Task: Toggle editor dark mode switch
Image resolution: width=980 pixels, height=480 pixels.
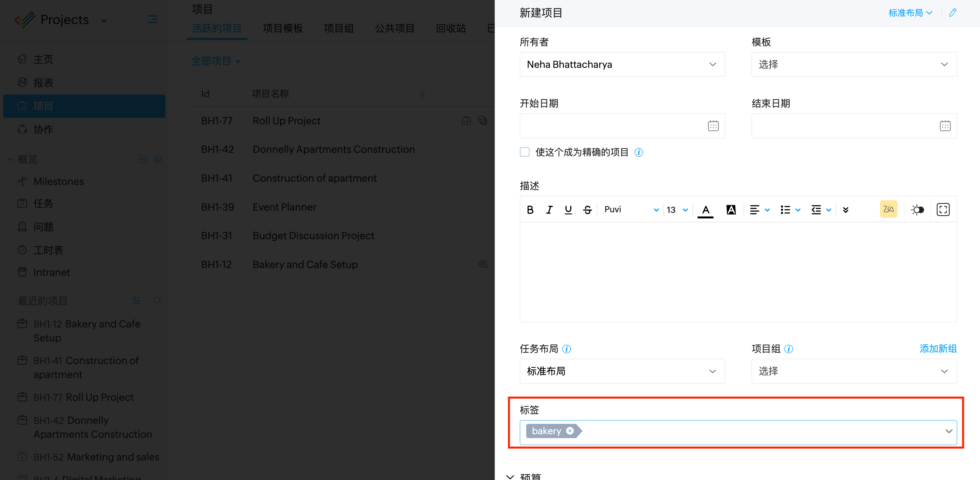Action: click(917, 210)
